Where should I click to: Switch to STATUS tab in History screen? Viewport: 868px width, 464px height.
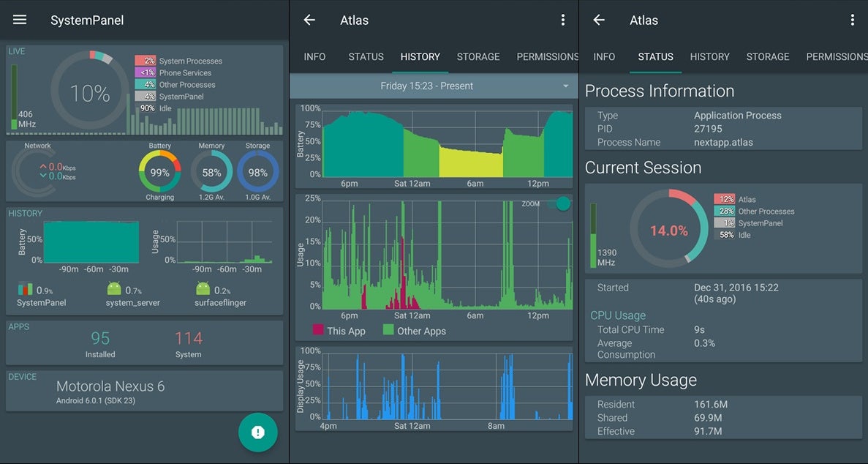[366, 56]
